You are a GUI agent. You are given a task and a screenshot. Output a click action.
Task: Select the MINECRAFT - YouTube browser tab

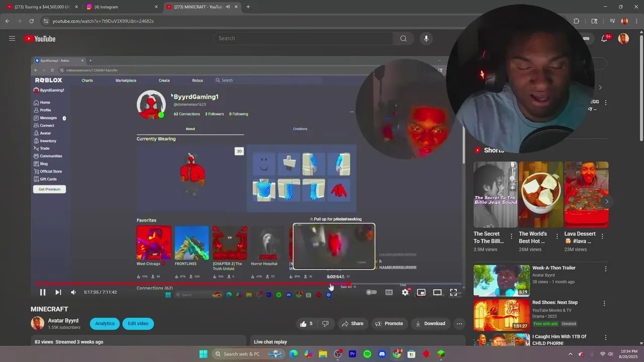tap(198, 7)
